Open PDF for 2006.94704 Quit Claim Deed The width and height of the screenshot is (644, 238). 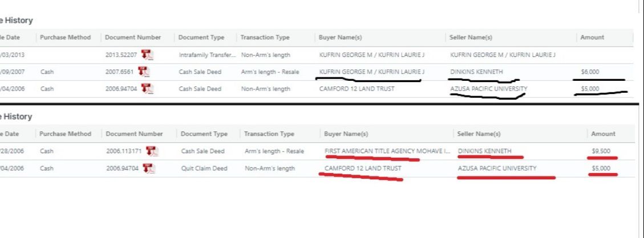coord(148,168)
